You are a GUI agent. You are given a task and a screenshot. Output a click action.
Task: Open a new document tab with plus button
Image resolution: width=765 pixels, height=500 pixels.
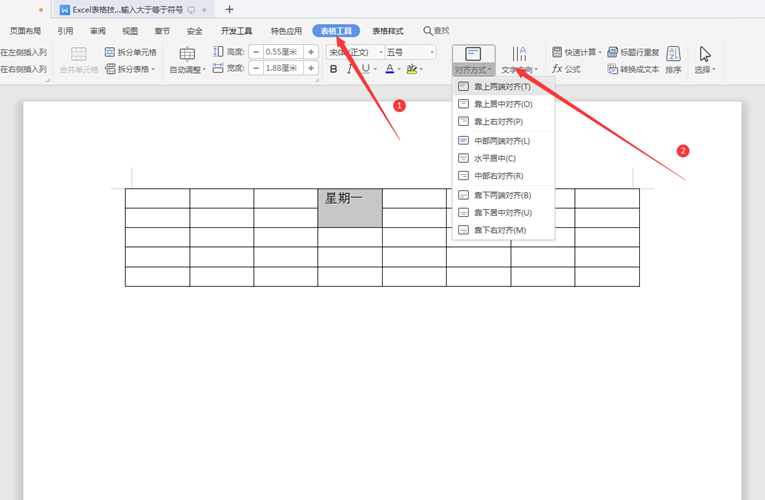(229, 10)
